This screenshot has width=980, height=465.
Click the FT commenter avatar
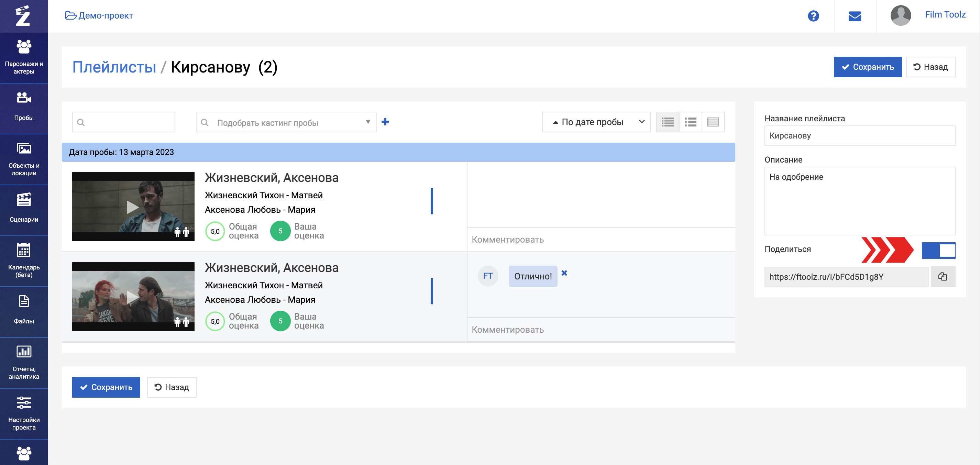click(488, 276)
